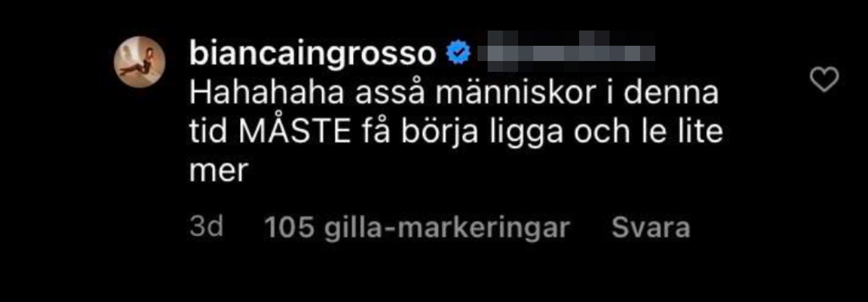View the 105 gilla-markeringar list
The width and height of the screenshot is (868, 302).
click(417, 229)
